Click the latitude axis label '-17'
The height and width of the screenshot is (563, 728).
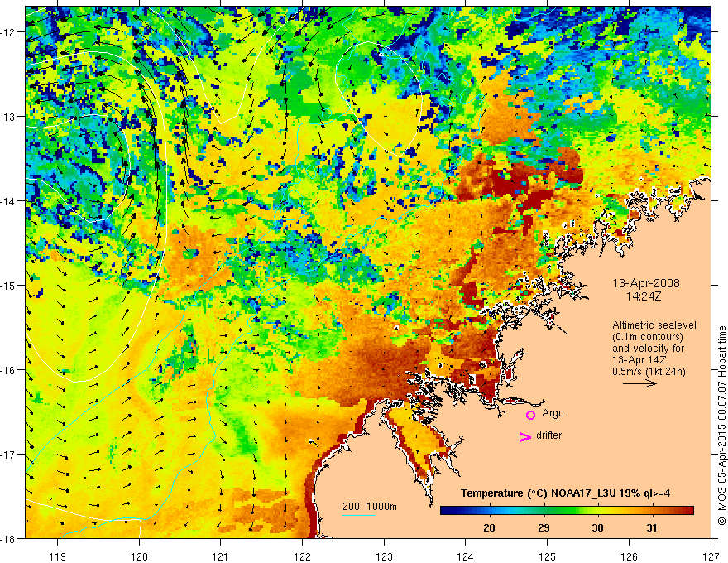pyautogui.click(x=8, y=455)
